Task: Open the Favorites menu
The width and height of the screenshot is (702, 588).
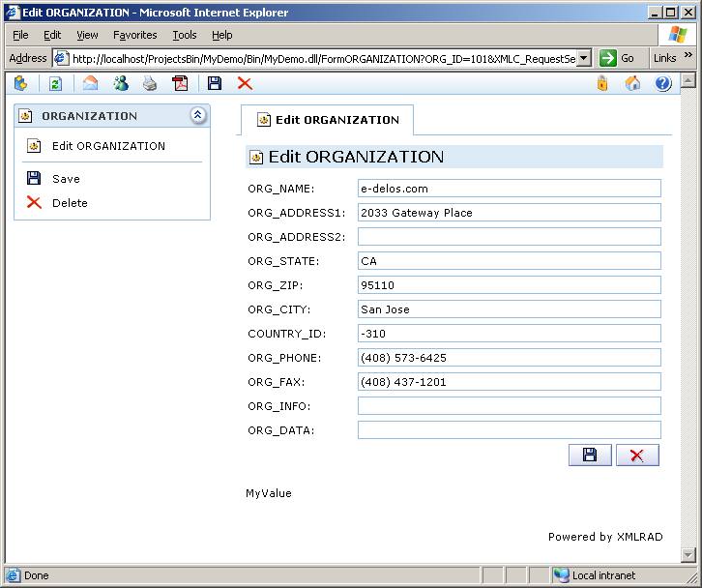Action: (x=134, y=35)
